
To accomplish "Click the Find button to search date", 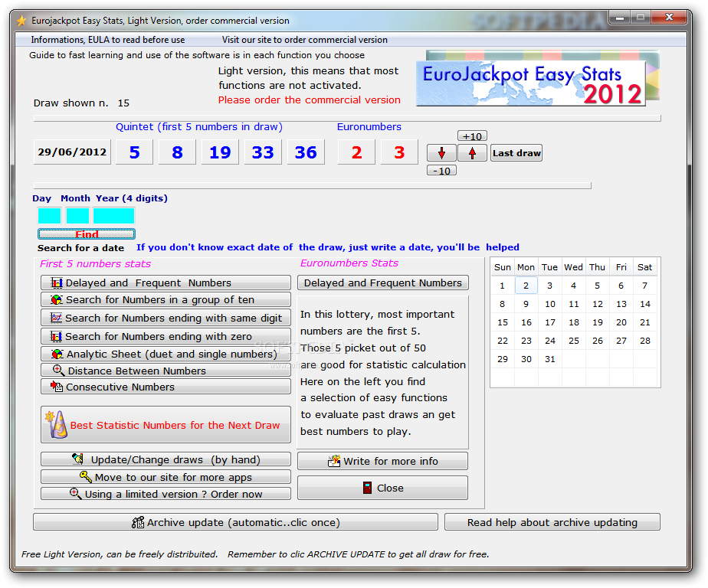I will (87, 234).
